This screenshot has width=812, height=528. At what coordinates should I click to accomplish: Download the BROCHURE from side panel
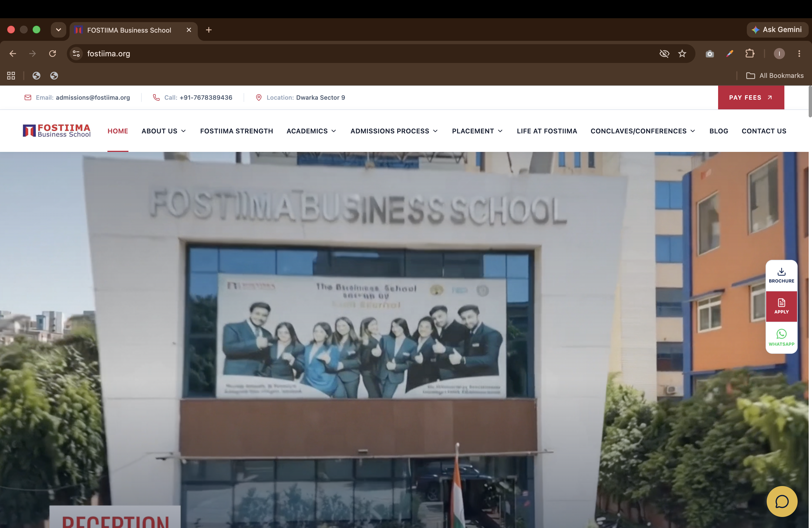coord(781,276)
